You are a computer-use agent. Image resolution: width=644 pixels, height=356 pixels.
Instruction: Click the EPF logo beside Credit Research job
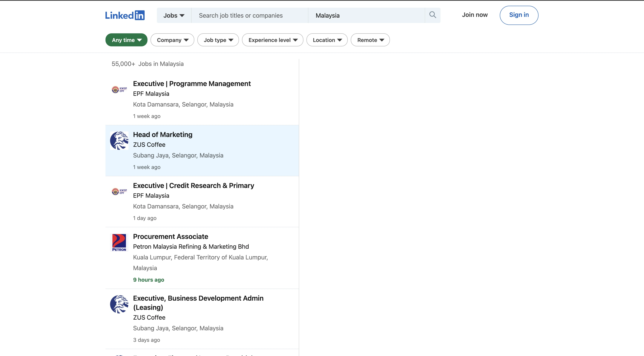pyautogui.click(x=119, y=191)
